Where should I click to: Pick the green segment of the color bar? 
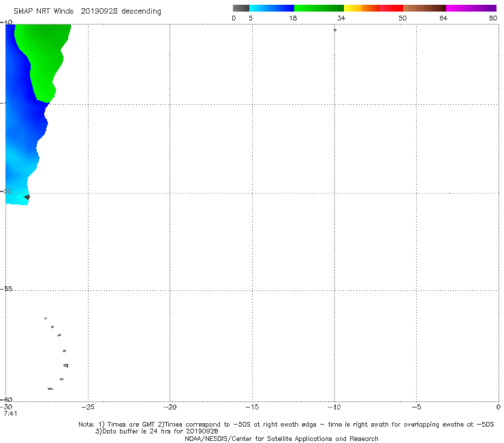pyautogui.click(x=319, y=8)
